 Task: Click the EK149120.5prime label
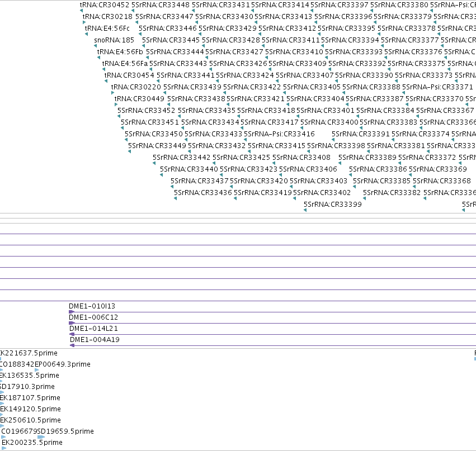click(30, 409)
